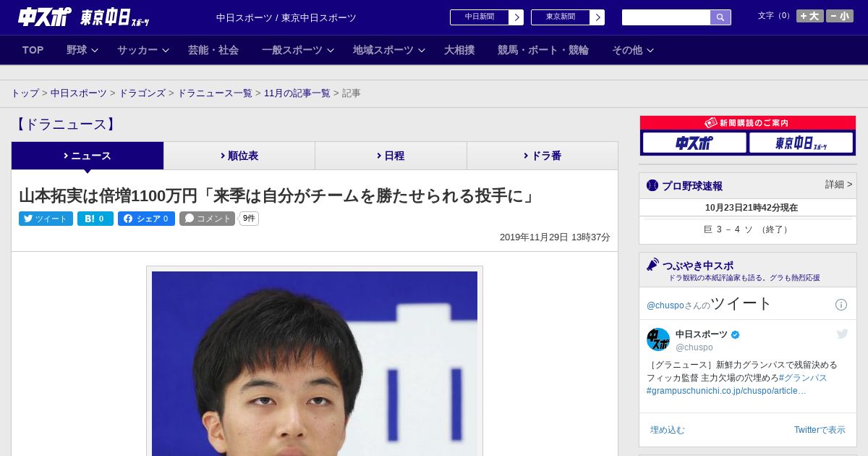Expand the 一般スポーツ navigation menu
This screenshot has width=868, height=456.
click(x=298, y=50)
